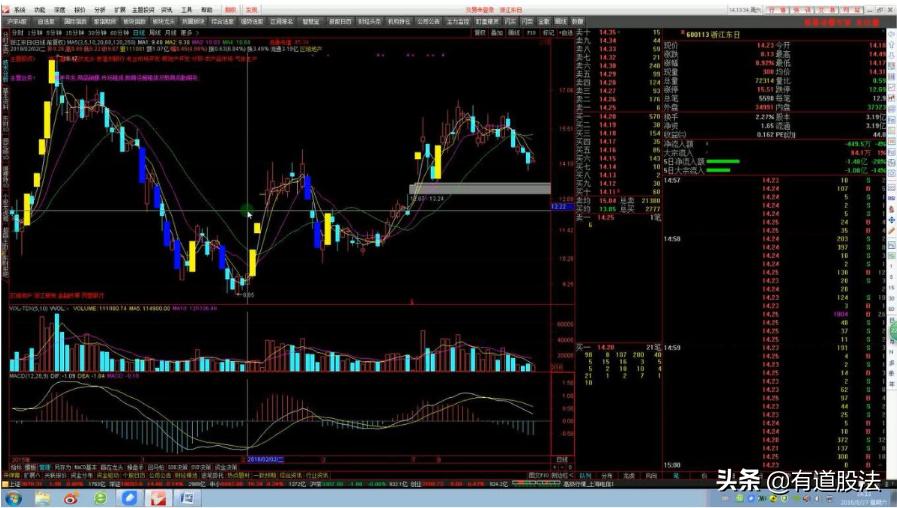Click the 闪买 quick-buy button
The width and height of the screenshot is (897, 508).
510,21
